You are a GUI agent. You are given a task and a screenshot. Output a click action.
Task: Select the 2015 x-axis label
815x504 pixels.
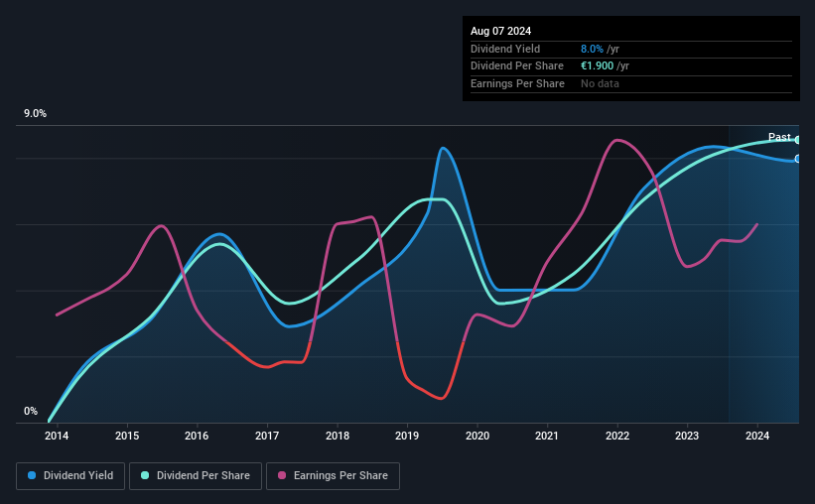(127, 436)
